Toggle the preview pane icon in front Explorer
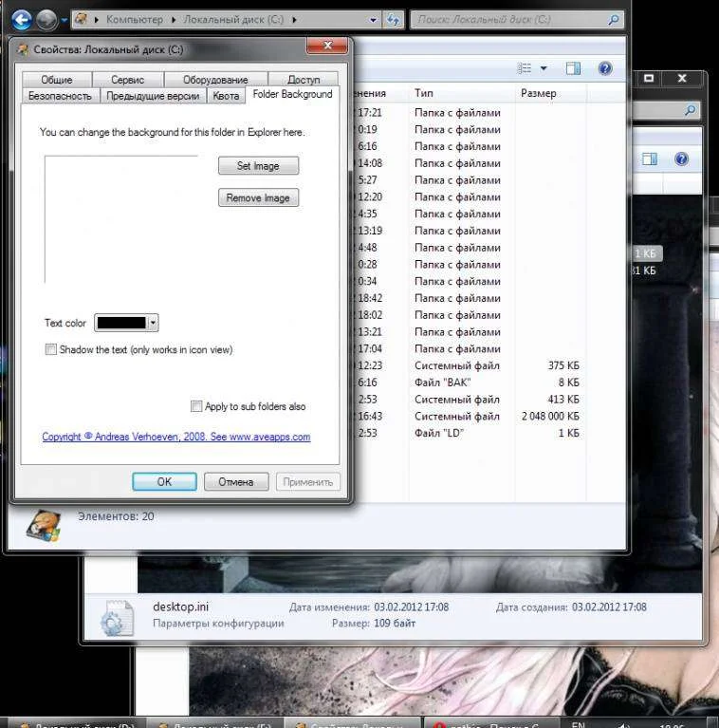This screenshot has width=719, height=728. [573, 68]
